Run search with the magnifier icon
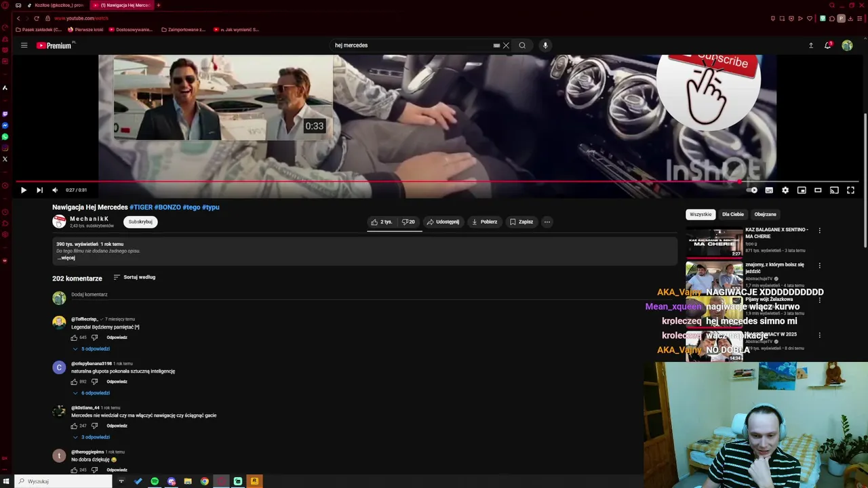 [522, 45]
